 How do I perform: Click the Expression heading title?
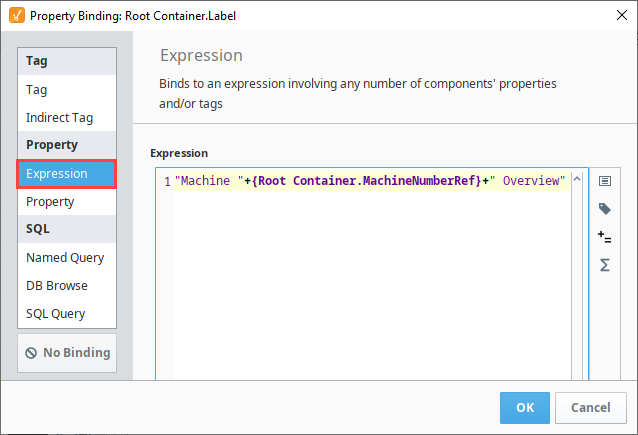click(x=201, y=55)
